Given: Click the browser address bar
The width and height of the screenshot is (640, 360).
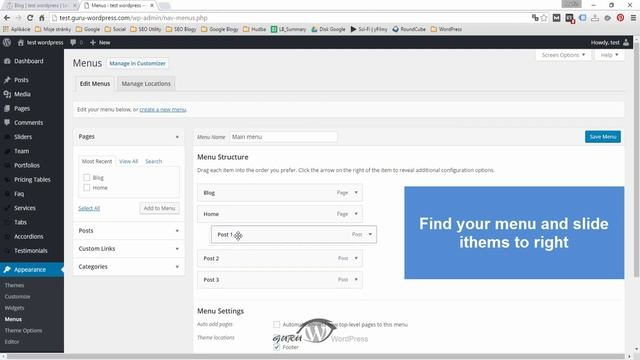Looking at the screenshot, I should [290, 18].
